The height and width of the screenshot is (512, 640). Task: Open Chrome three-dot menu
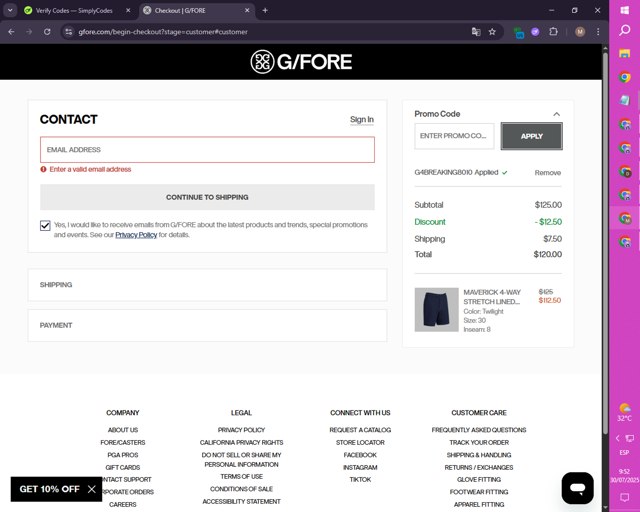point(598,32)
